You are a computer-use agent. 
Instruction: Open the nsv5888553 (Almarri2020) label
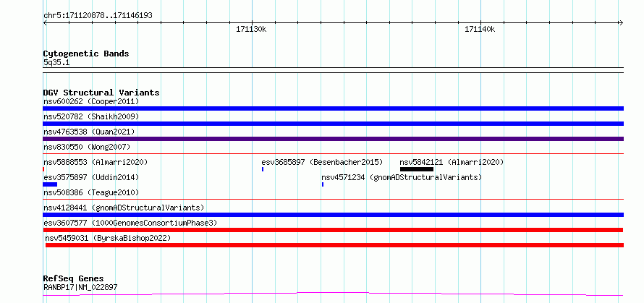(96, 162)
